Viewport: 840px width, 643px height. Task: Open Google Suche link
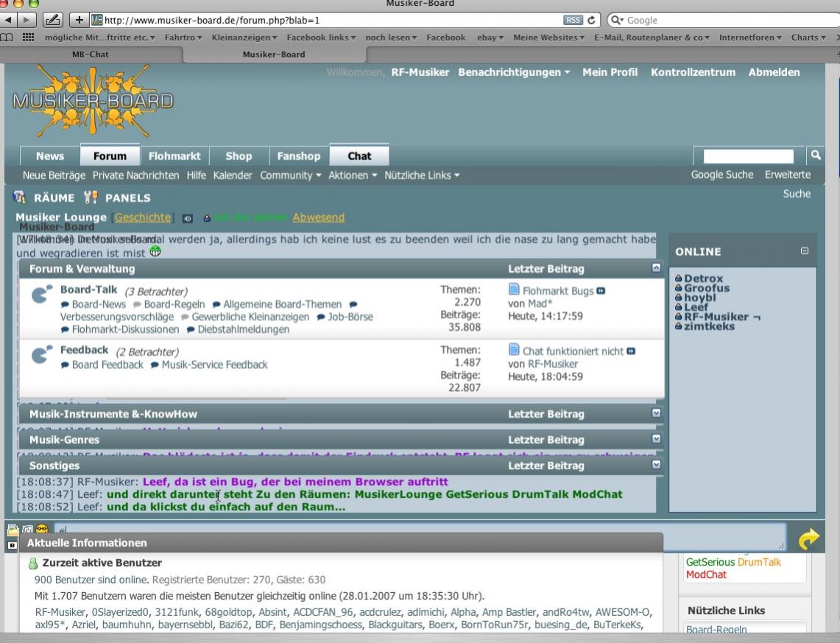coord(721,175)
